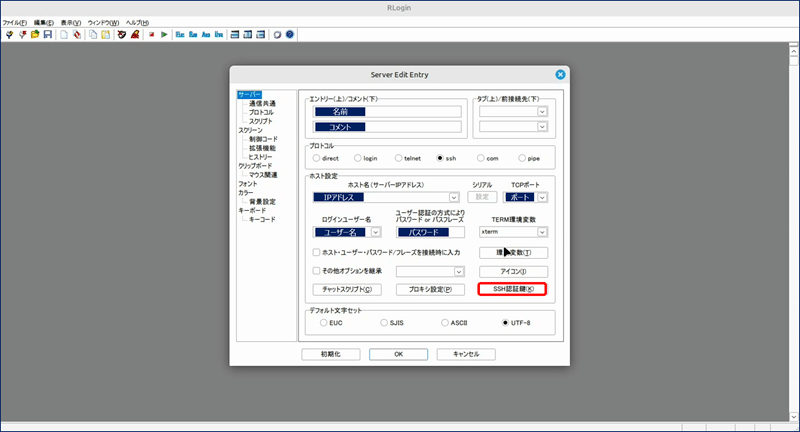Viewport: 800px width, 432px height.
Task: Choose EUC as default character set
Action: 323,323
